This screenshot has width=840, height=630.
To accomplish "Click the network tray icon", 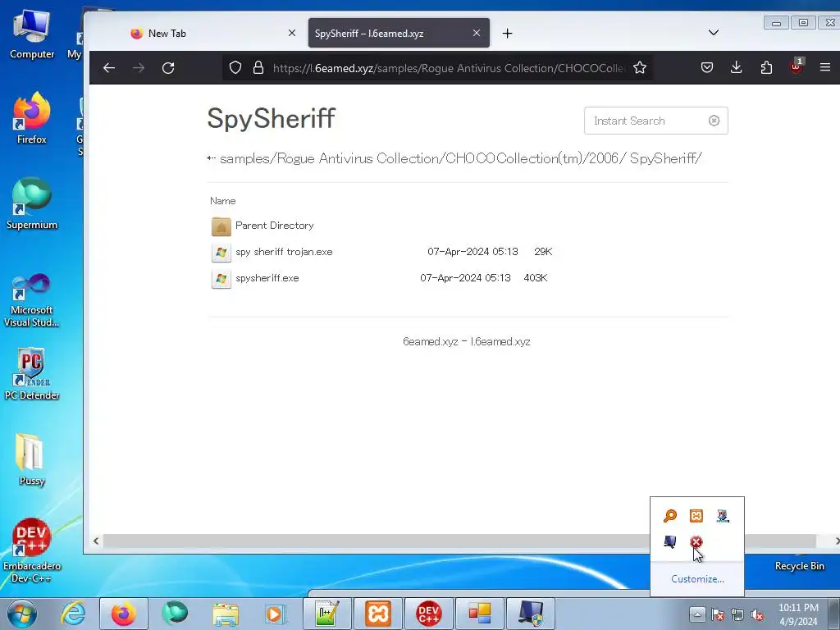I will click(737, 614).
